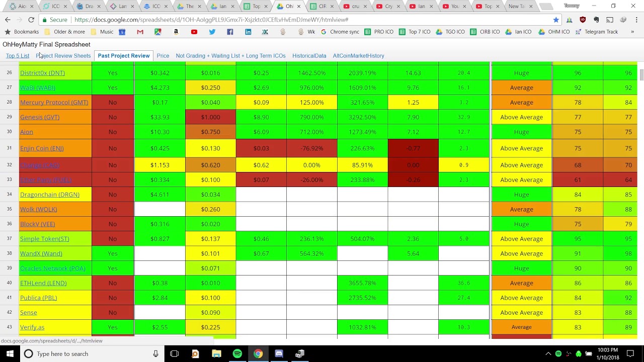Open the Amazon bookmark icon
The width and height of the screenshot is (644, 362).
(176, 32)
